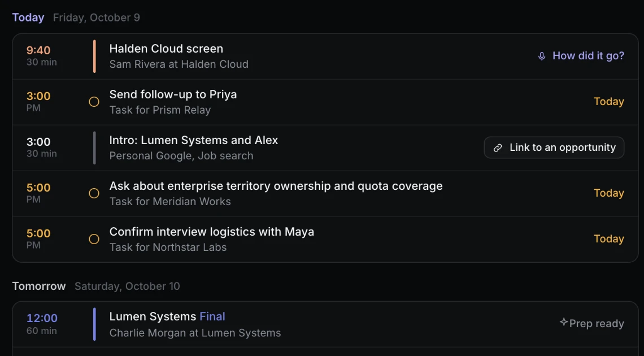Screen dimensions: 644x356
Task: Click the sparkle icon beside Prep ready
Action: (564, 322)
